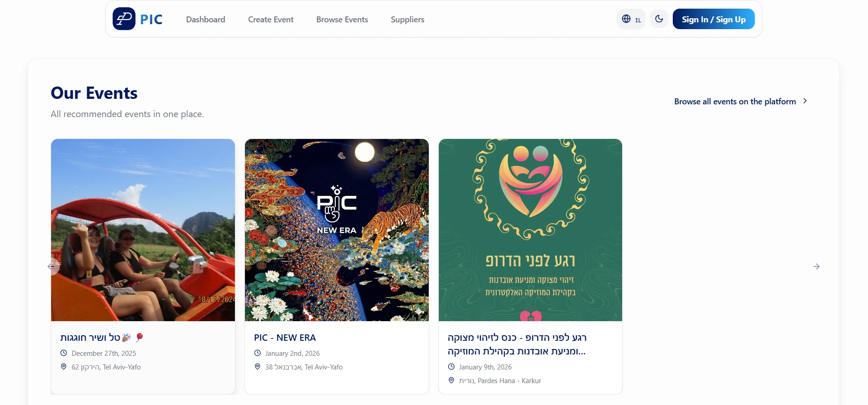The height and width of the screenshot is (405, 868).
Task: Click clock icon beside December 27th, 2025
Action: click(x=64, y=353)
